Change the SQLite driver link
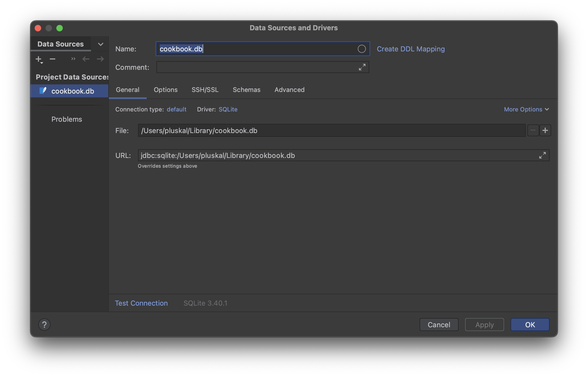This screenshot has height=377, width=588. 228,109
